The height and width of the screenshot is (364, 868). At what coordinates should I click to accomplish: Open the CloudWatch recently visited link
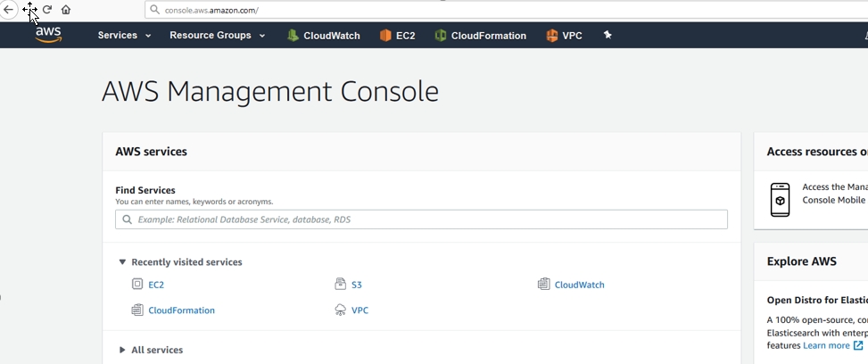580,285
